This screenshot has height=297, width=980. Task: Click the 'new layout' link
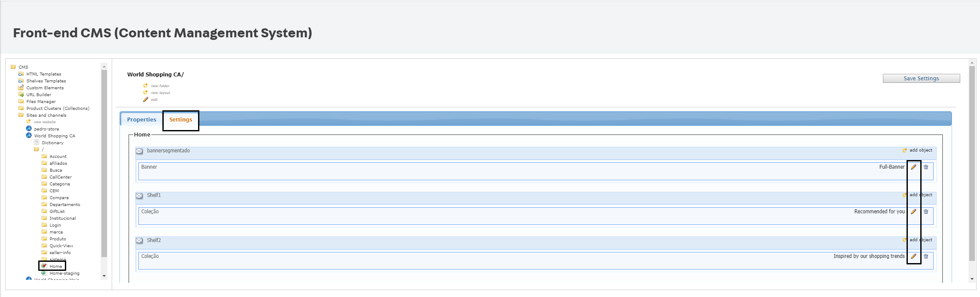point(160,93)
